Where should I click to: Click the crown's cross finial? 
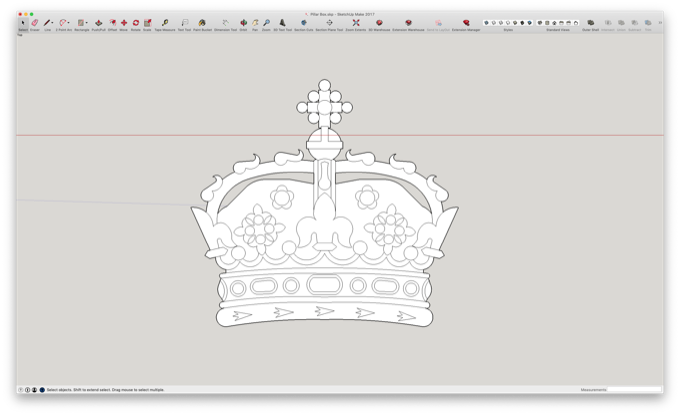[x=324, y=104]
